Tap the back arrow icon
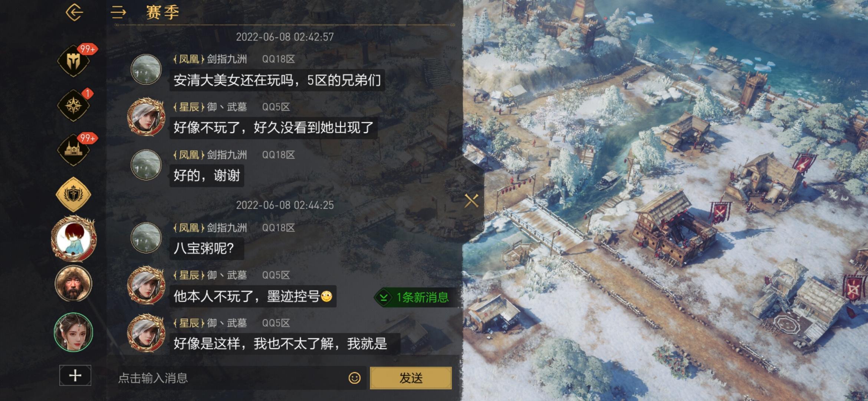The height and width of the screenshot is (401, 868). (x=74, y=12)
